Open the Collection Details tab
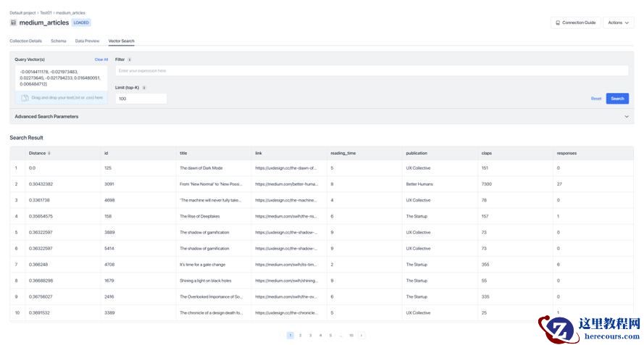The image size is (644, 345). pos(25,41)
